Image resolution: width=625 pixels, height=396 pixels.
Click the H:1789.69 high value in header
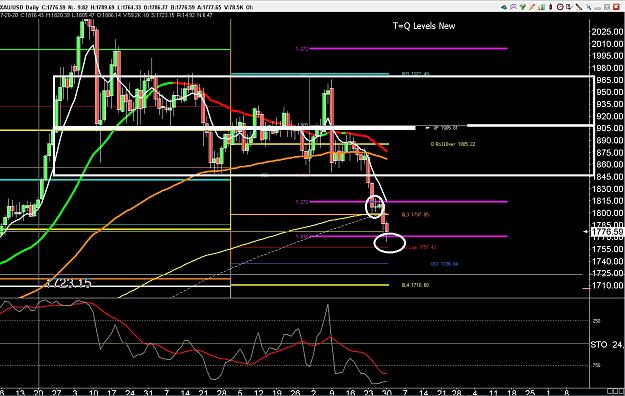click(x=102, y=7)
